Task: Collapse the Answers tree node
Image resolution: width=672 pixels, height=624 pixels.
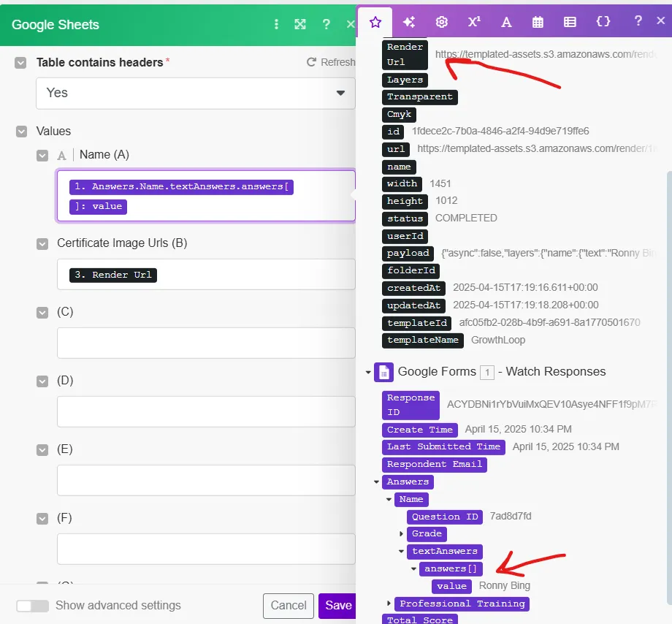Action: coord(376,482)
